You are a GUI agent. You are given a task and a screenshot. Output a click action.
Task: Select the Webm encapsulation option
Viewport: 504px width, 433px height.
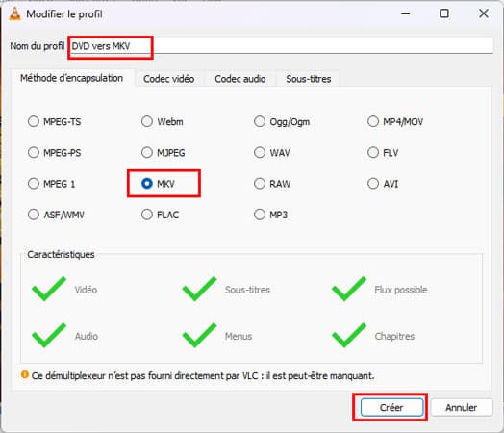(x=147, y=121)
